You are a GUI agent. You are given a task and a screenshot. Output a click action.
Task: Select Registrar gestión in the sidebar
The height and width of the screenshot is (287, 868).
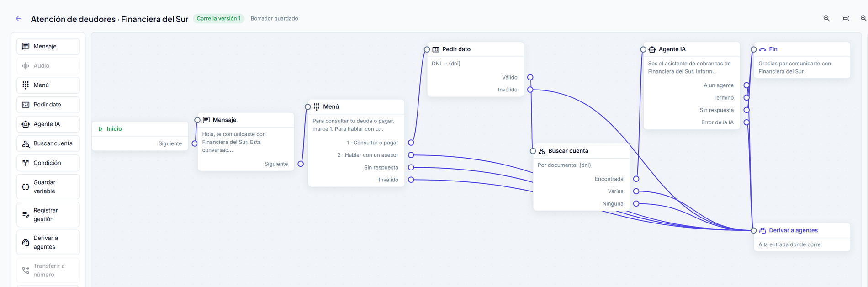[48, 214]
